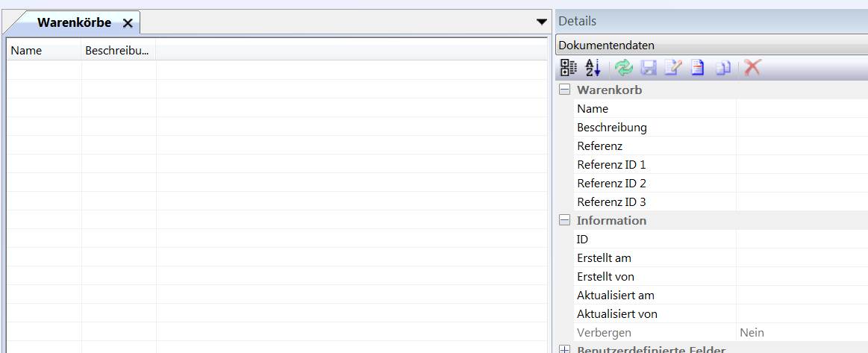The image size is (868, 353).
Task: Click the new document icon
Action: [x=697, y=68]
